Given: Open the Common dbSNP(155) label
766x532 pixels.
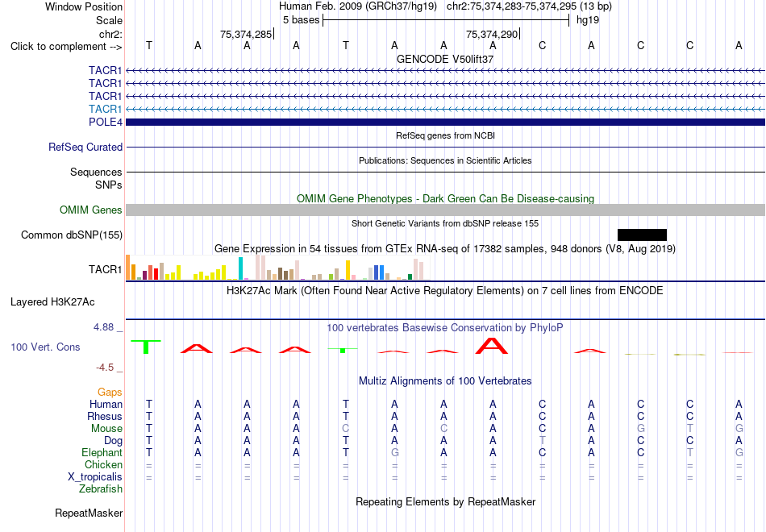Looking at the screenshot, I should click(71, 235).
